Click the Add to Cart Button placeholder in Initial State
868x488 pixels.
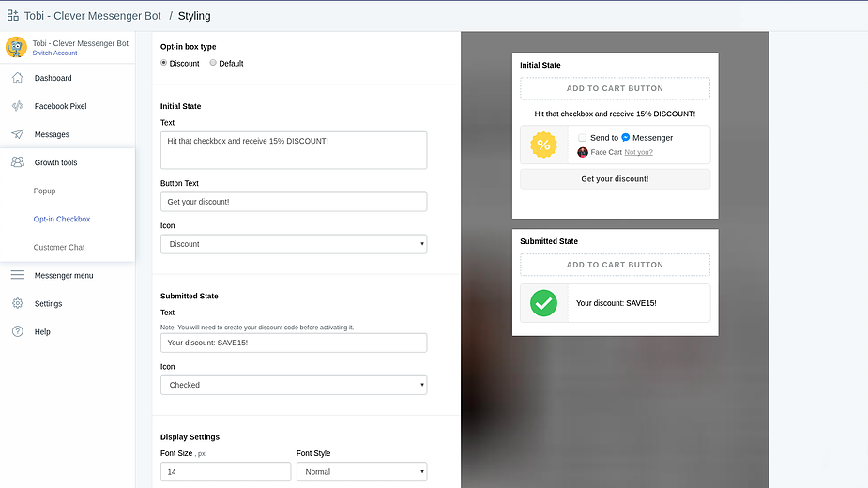pyautogui.click(x=615, y=88)
